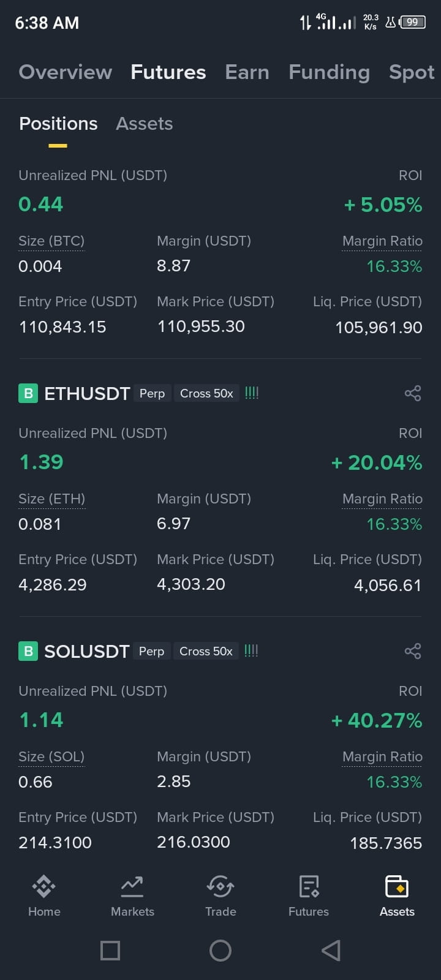Tap the green B badge beside SOLUSDT

tap(28, 651)
